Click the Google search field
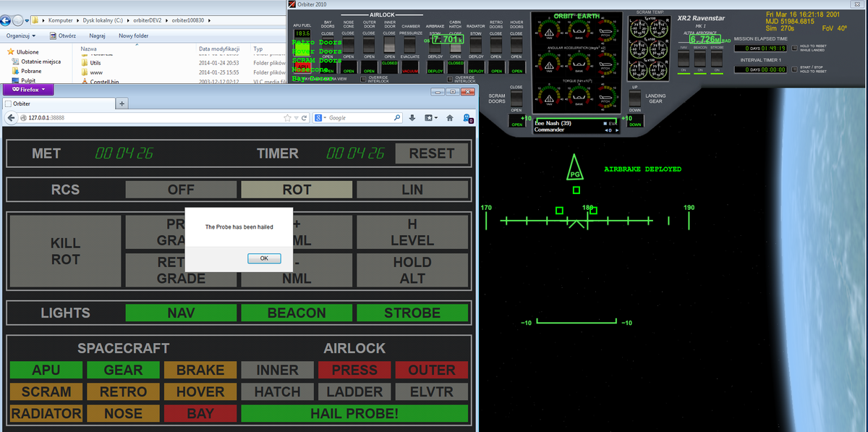Screen dimensions: 868x432 [358, 118]
